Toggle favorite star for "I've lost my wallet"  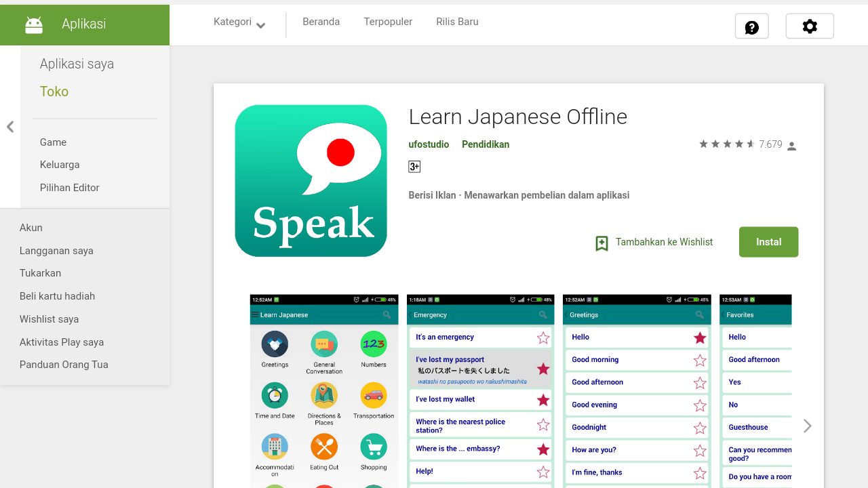(543, 400)
